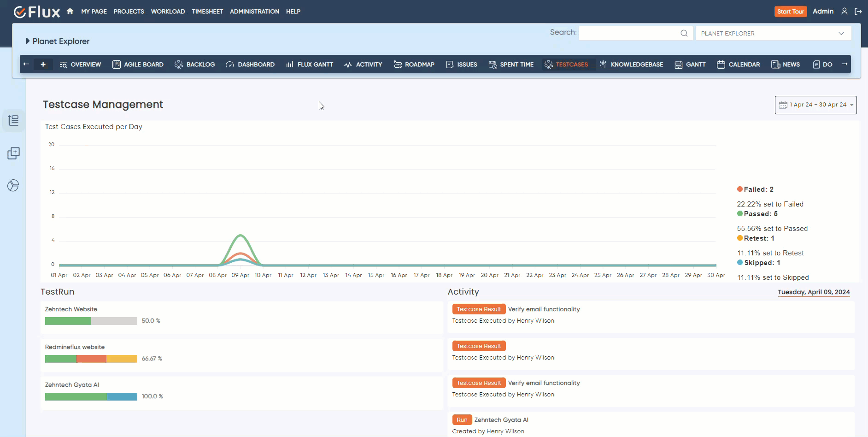868x437 pixels.
Task: Open the test case list sidebar icon
Action: 13,121
